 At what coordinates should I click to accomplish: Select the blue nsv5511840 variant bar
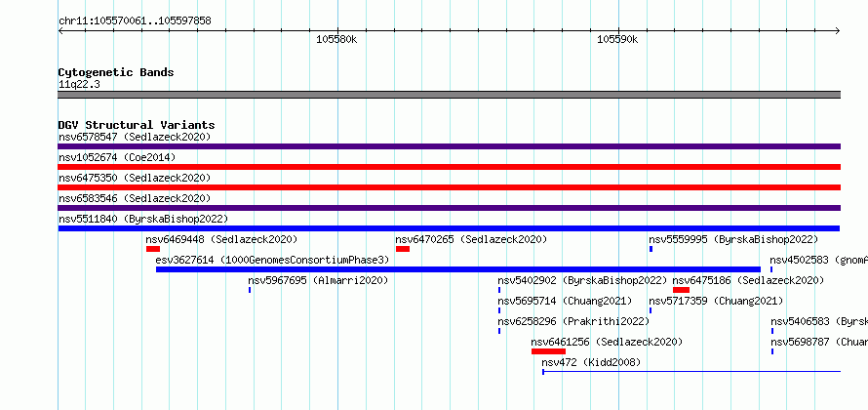click(449, 228)
